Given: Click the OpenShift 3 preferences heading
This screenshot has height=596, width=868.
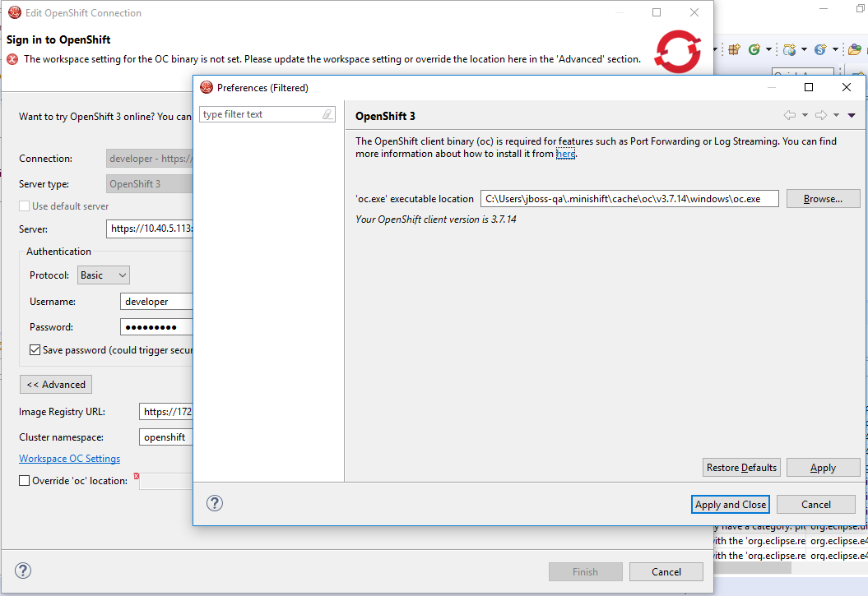Looking at the screenshot, I should click(385, 116).
